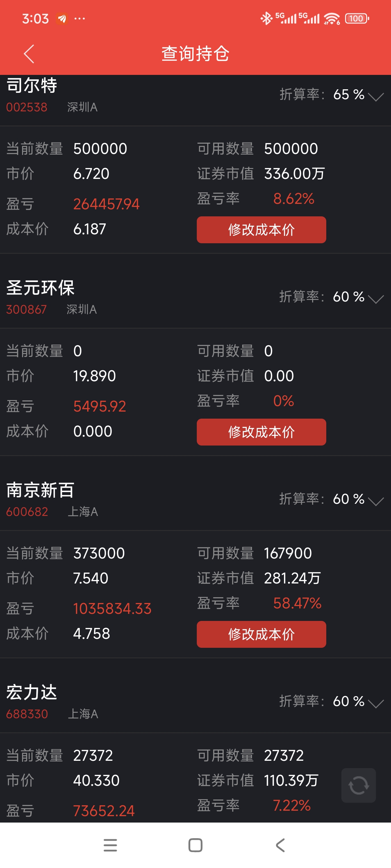Tap the battery indicator icon
Image resolution: width=391 pixels, height=868 pixels.
357,19
